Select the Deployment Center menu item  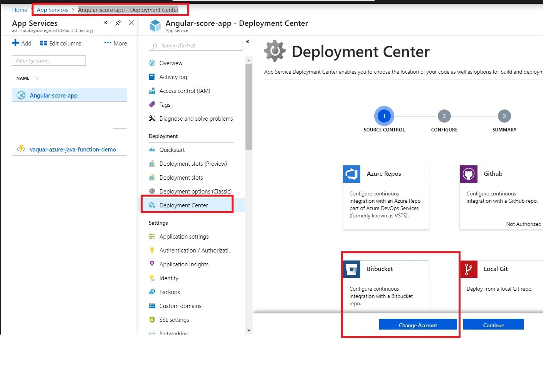(183, 205)
